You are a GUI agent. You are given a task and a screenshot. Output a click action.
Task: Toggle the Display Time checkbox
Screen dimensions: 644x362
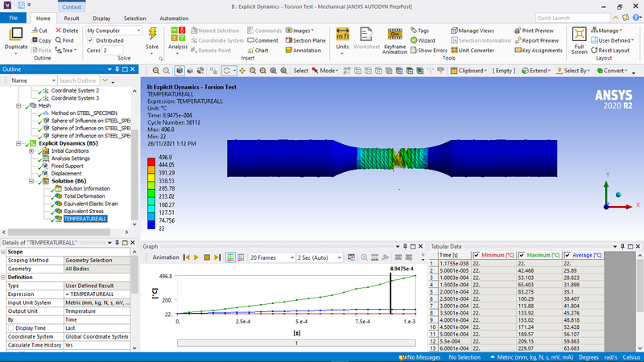tap(10, 328)
